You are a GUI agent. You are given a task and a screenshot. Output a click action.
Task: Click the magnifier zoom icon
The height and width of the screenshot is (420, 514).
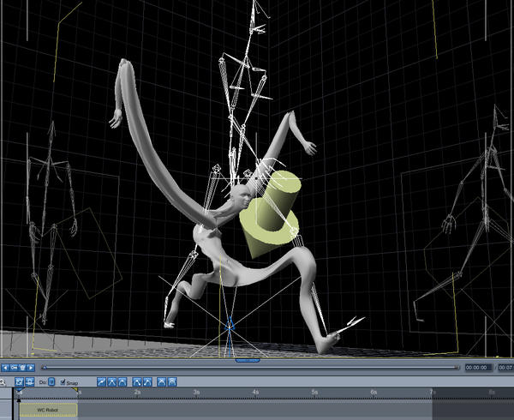pyautogui.click(x=3, y=382)
